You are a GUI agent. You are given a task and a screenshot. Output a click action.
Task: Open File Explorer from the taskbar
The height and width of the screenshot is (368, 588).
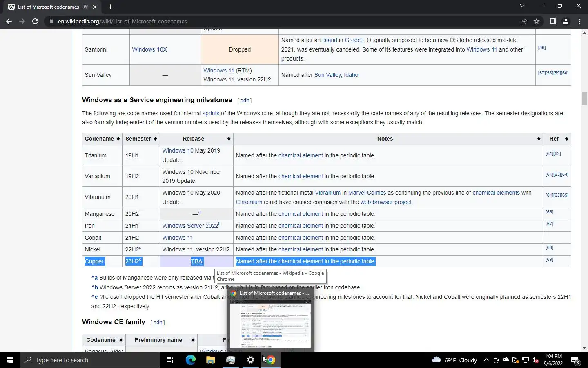(210, 360)
